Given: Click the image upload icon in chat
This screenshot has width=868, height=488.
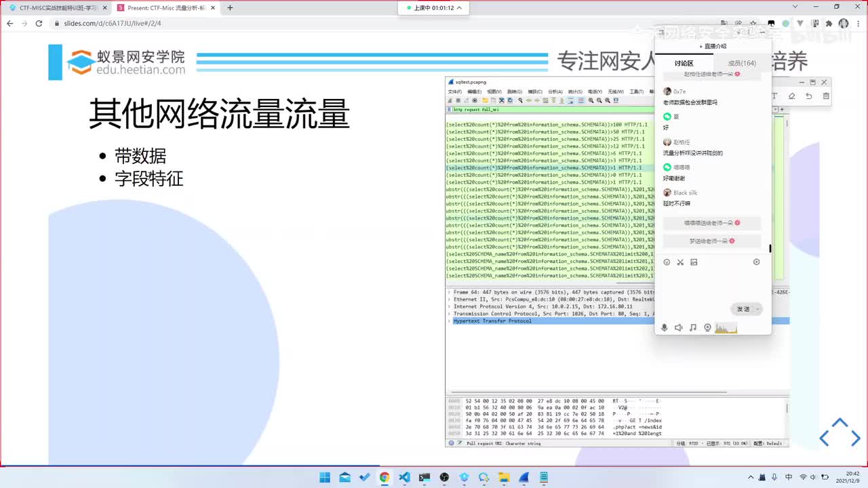Looking at the screenshot, I should [694, 262].
